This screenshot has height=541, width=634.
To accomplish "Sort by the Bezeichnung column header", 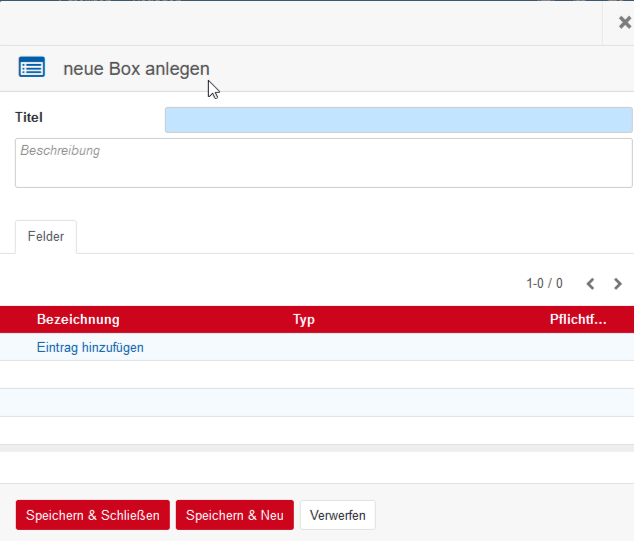I will (78, 320).
